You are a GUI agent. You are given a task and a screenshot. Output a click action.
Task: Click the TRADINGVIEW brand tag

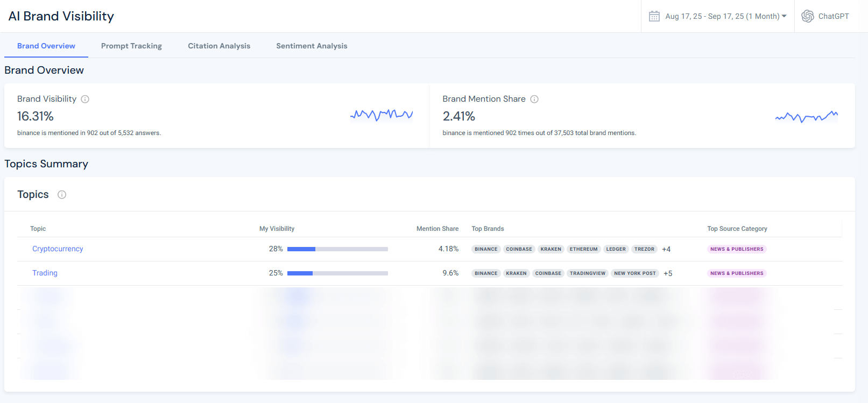[x=588, y=273]
